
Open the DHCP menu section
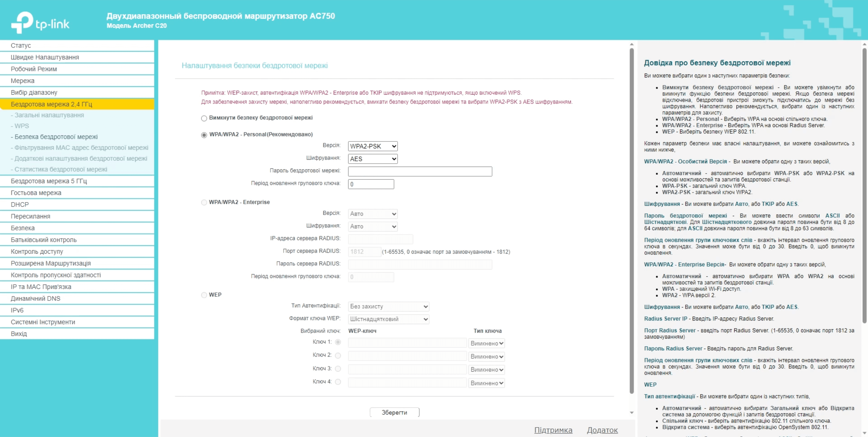pyautogui.click(x=20, y=204)
